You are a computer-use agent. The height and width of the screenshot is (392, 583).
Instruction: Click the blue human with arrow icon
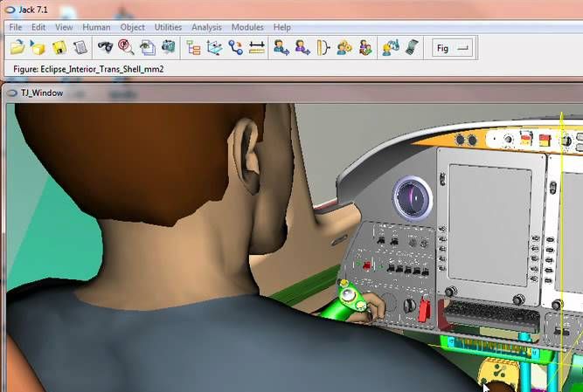click(281, 47)
